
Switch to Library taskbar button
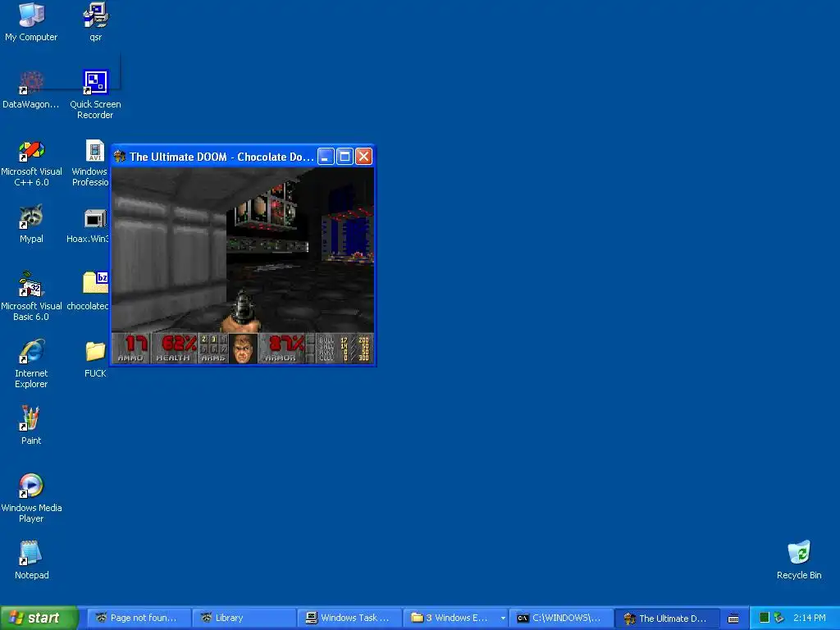click(244, 618)
